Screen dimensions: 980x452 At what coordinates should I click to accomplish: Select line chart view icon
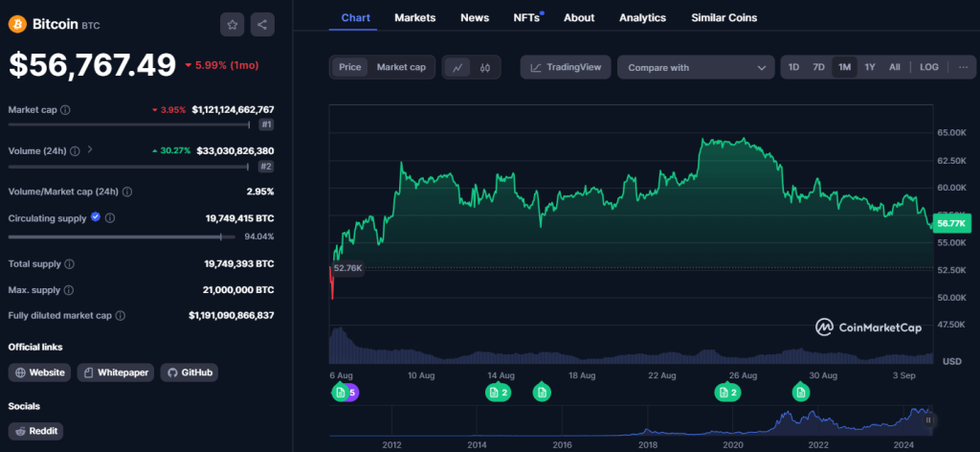coord(457,68)
